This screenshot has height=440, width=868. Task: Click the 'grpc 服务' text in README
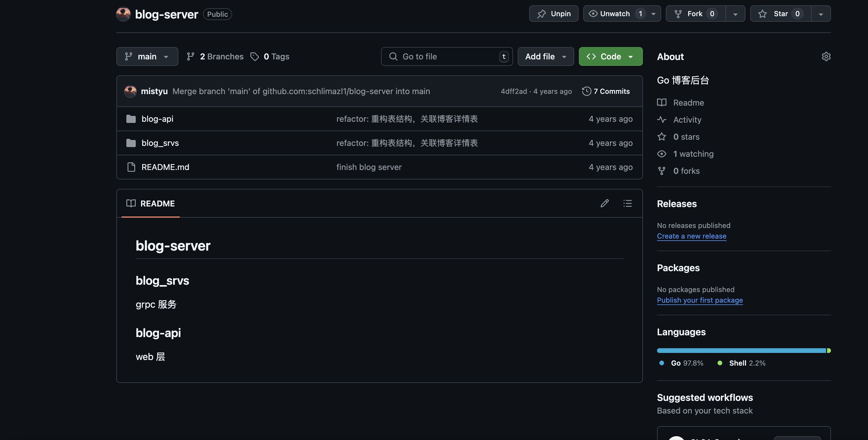pos(156,304)
